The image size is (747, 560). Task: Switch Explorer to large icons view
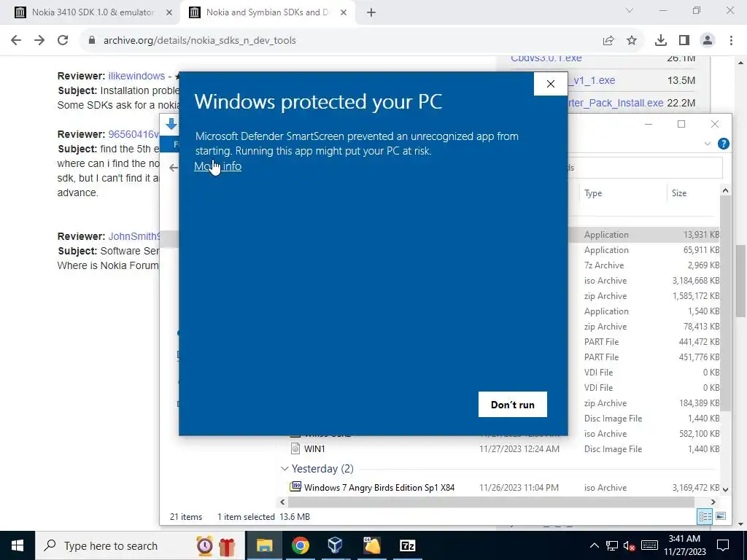tap(721, 516)
